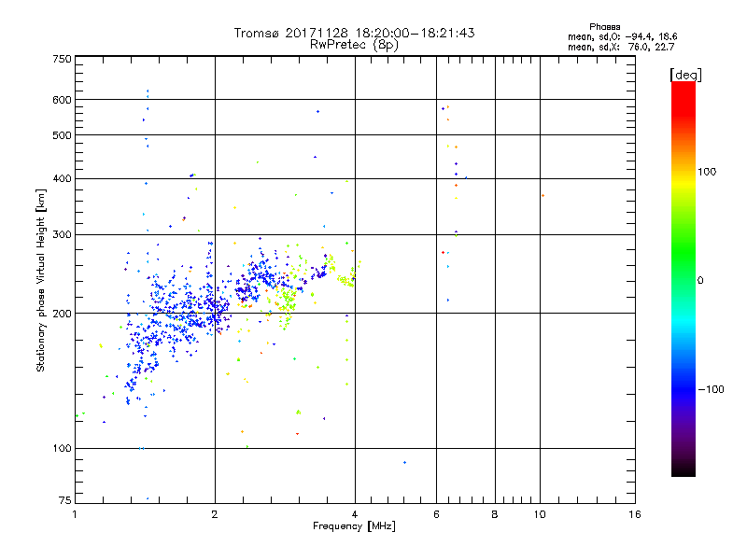747x560 pixels.
Task: Click the y-axis tick label '100' at left
Action: pyautogui.click(x=62, y=448)
